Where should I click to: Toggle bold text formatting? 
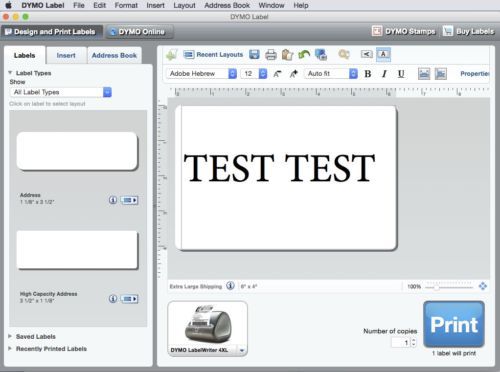368,74
